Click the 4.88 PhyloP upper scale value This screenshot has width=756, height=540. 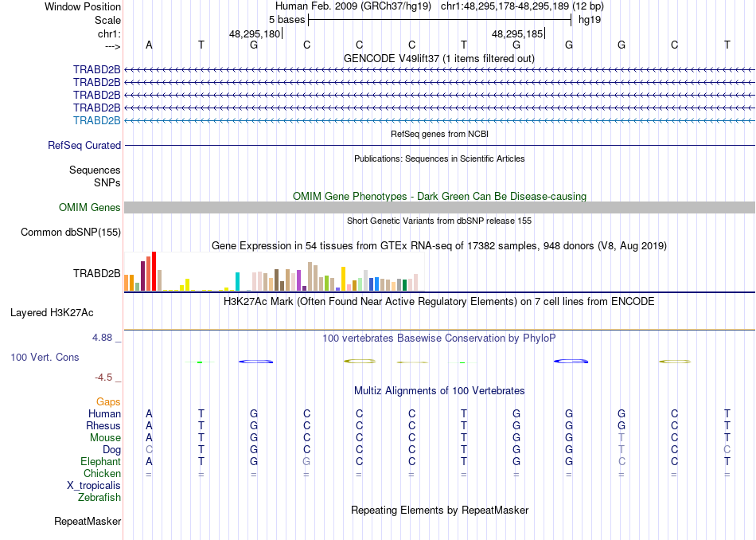click(x=102, y=338)
